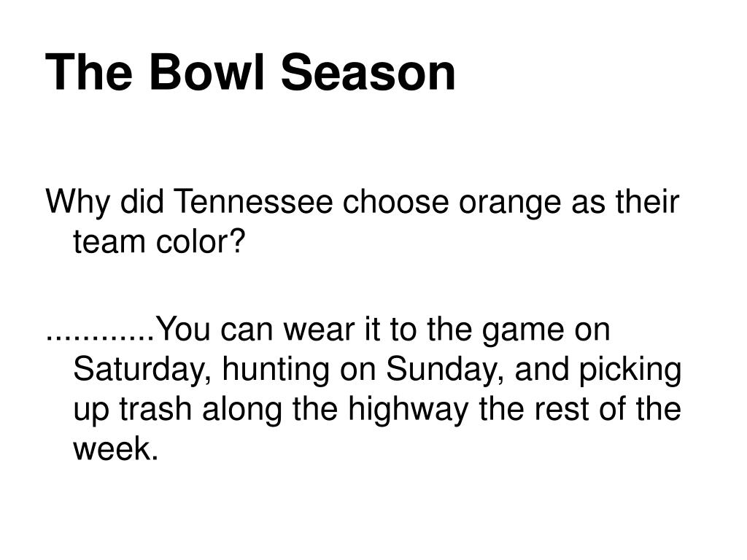This screenshot has width=747, height=560.
Task: Click the word "Why" starting the question
Action: [x=77, y=203]
